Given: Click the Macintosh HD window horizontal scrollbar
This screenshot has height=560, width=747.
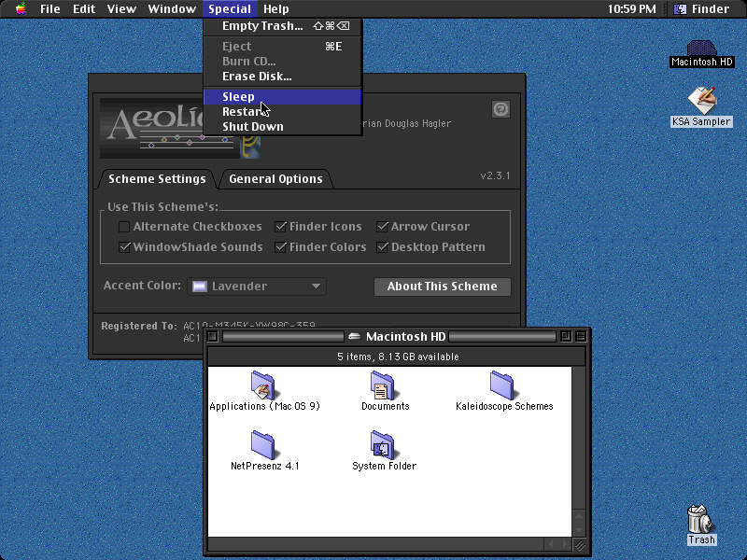Looking at the screenshot, I should tap(389, 544).
